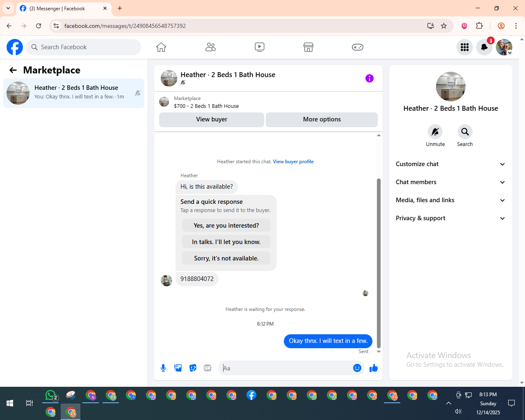
Task: Choose a GIF icon
Action: (x=208, y=368)
